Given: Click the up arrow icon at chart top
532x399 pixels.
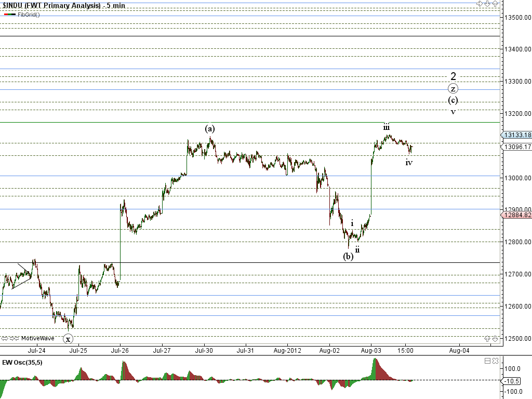Looking at the screenshot, I should pyautogui.click(x=495, y=4).
